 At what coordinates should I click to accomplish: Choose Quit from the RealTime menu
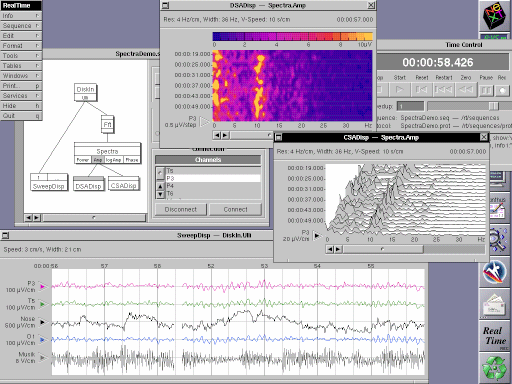pos(21,116)
